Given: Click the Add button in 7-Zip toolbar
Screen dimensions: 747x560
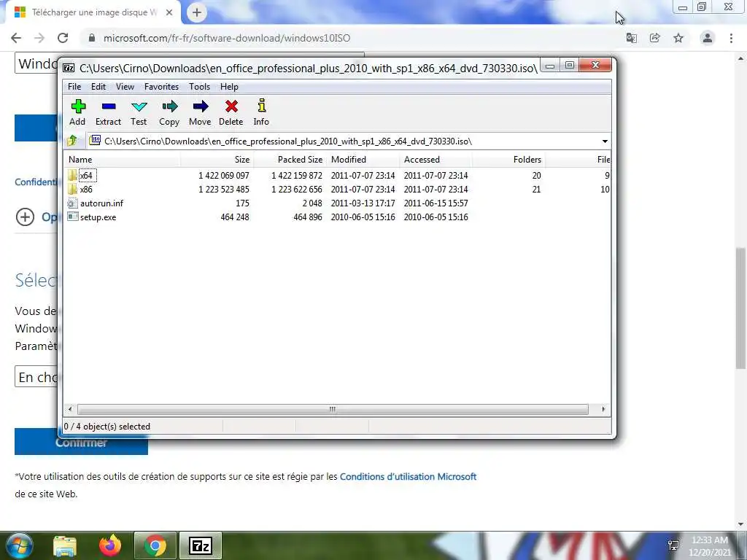Looking at the screenshot, I should point(77,112).
